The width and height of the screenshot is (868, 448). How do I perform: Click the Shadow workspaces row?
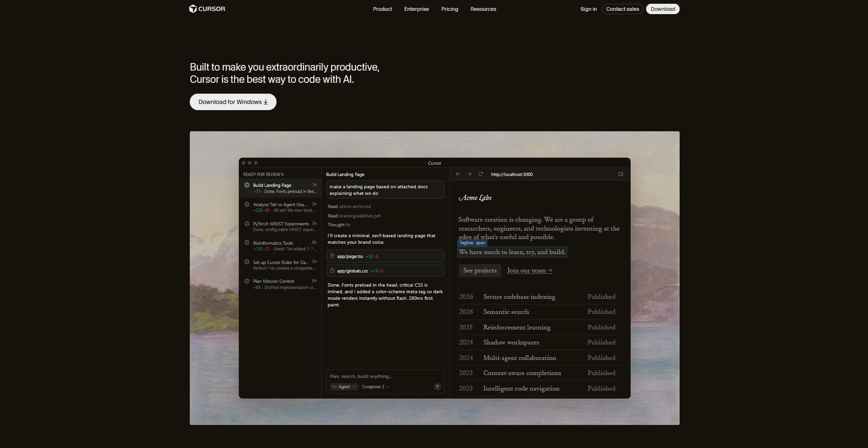point(540,343)
